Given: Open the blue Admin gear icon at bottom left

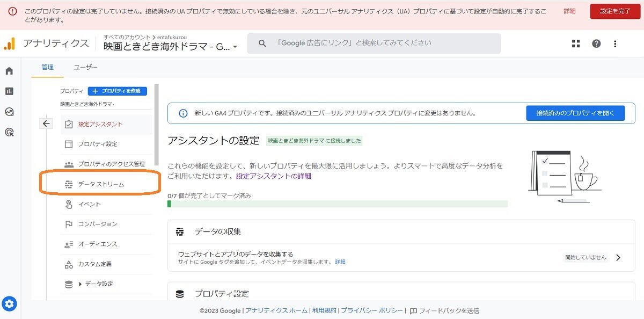Looking at the screenshot, I should (10, 303).
